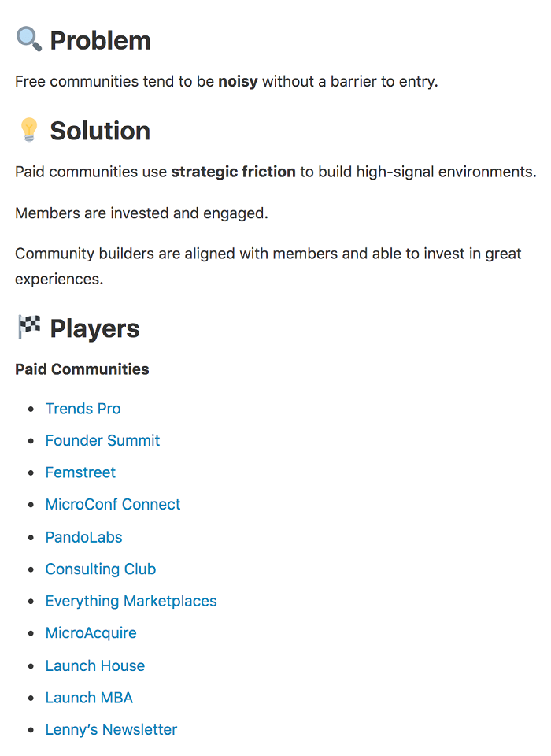Image resolution: width=551 pixels, height=756 pixels.
Task: Click the Paid Communities subheading
Action: coord(82,369)
